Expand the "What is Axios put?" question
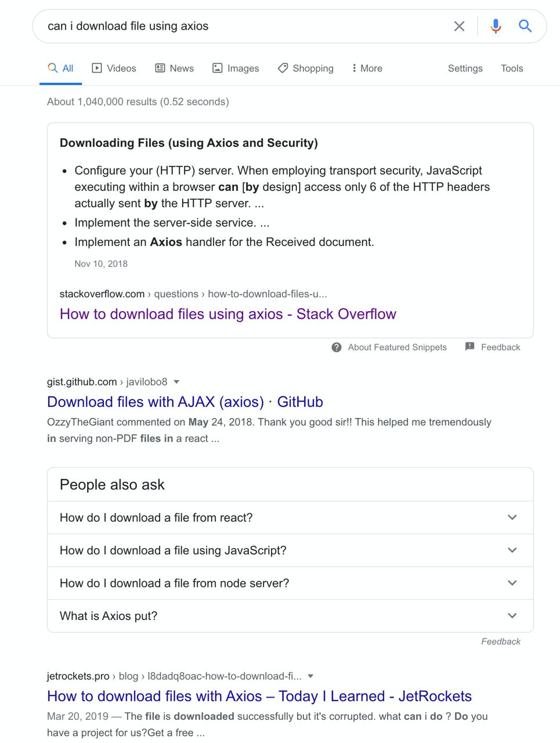The image size is (560, 743). [x=512, y=616]
